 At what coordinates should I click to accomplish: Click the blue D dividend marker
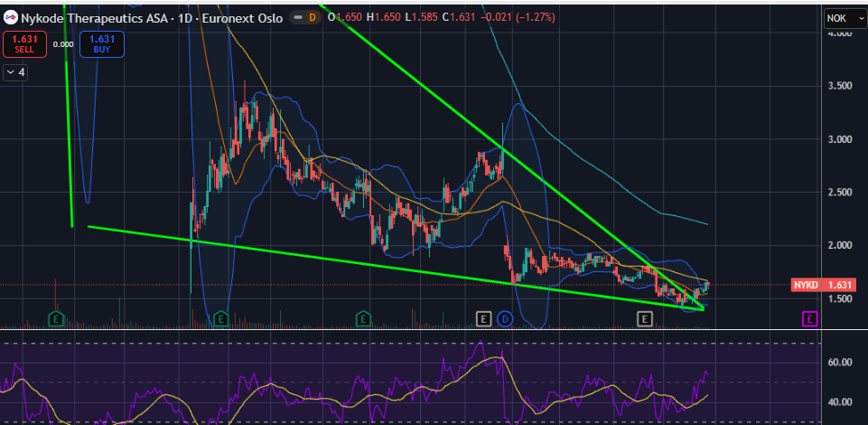coord(505,318)
